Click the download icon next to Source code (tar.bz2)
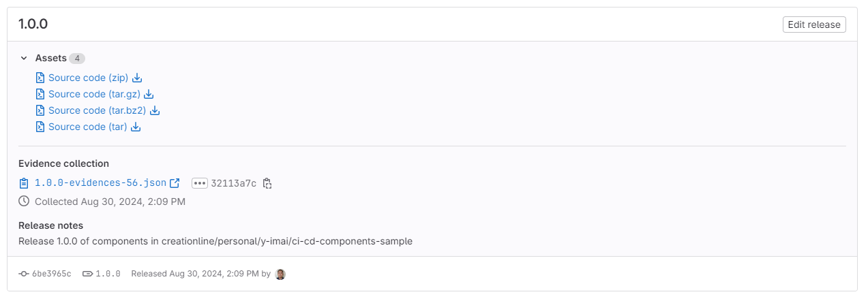 pos(155,110)
